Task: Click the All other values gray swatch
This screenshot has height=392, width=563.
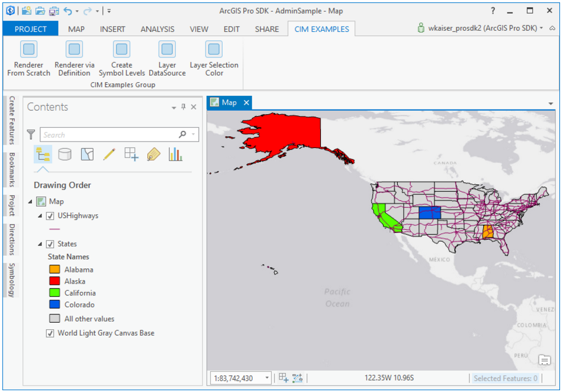Action: (54, 319)
